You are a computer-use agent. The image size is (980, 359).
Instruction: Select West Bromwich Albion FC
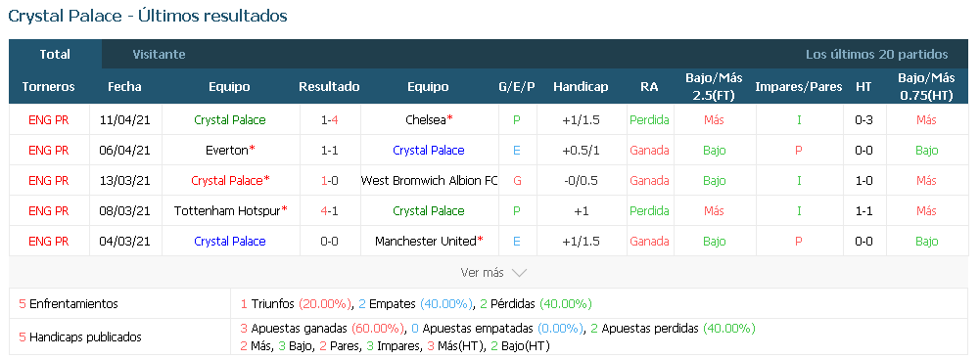tap(430, 181)
